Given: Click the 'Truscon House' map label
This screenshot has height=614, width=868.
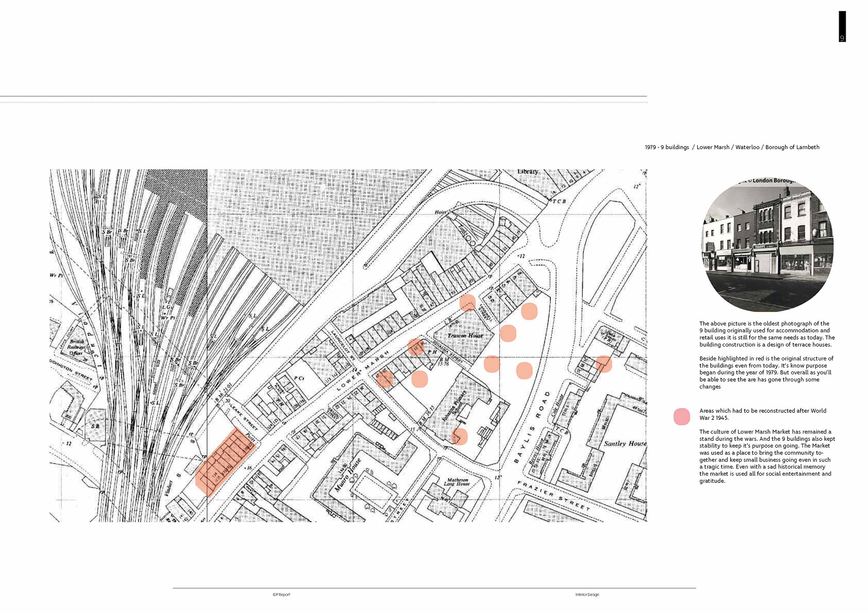Looking at the screenshot, I should click(465, 335).
